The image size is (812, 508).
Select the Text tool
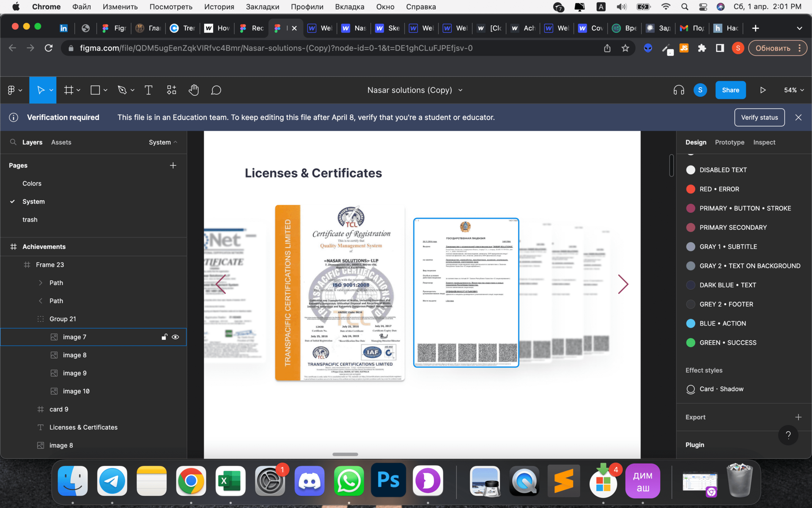(148, 90)
